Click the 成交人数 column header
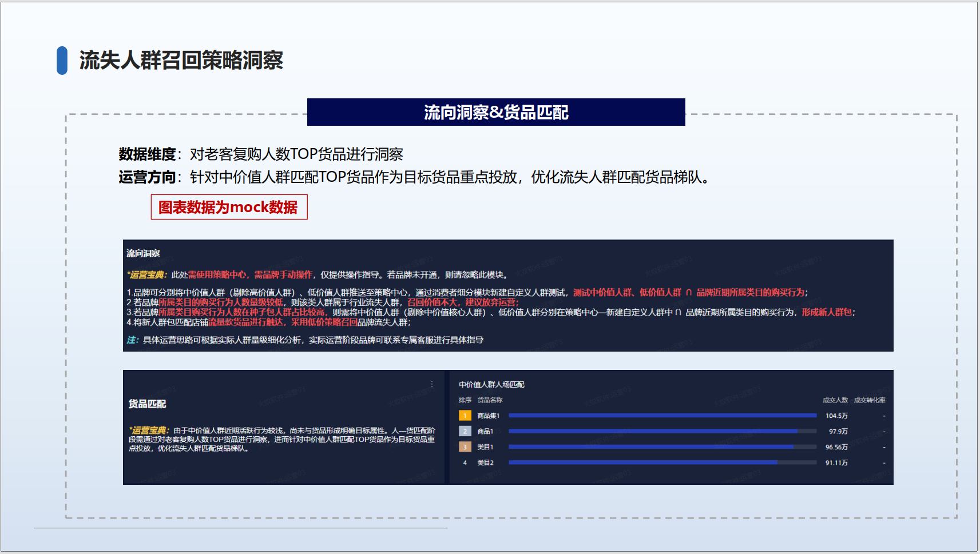The image size is (980, 554). click(x=835, y=400)
